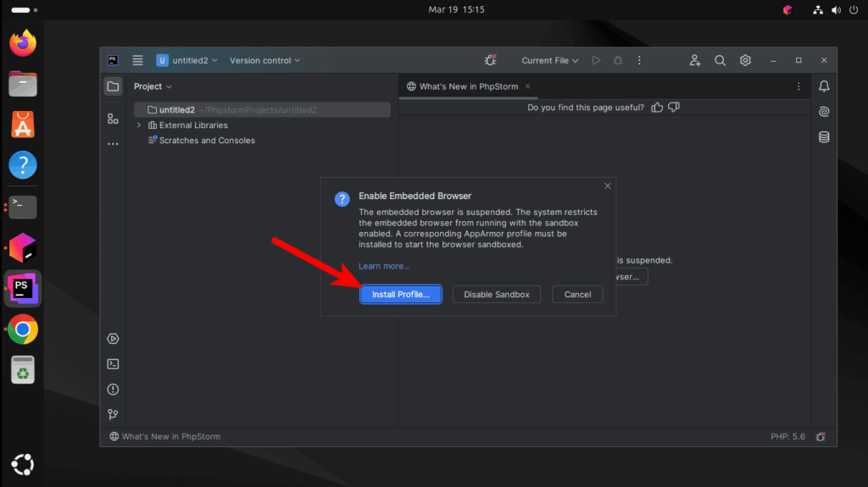Open the Git version control tool window
868x487 pixels.
[x=113, y=414]
